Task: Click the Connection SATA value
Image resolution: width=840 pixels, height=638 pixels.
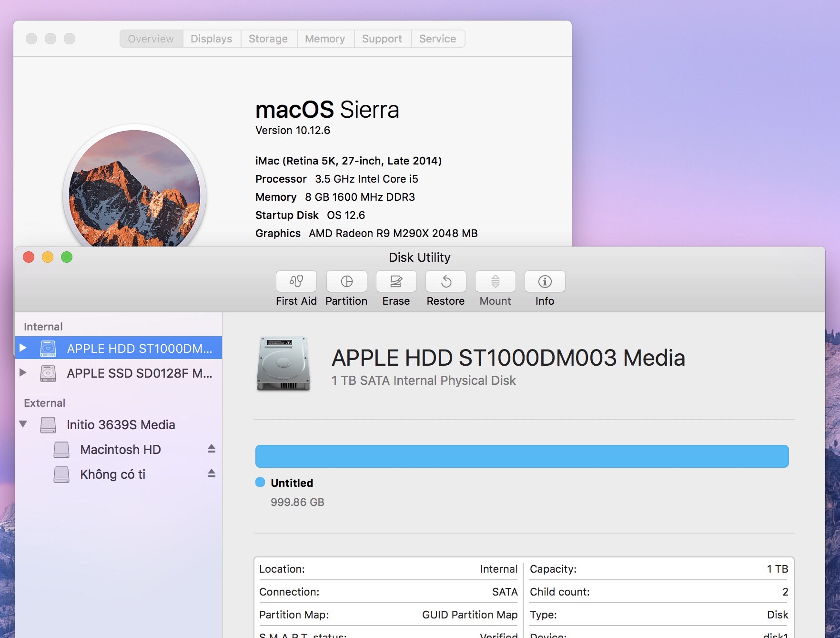Action: coord(505,592)
